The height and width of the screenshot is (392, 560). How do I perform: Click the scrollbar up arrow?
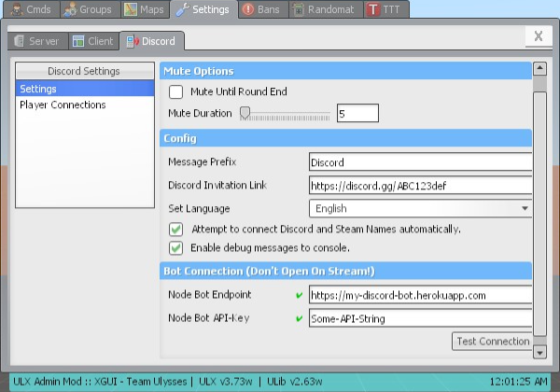point(539,68)
